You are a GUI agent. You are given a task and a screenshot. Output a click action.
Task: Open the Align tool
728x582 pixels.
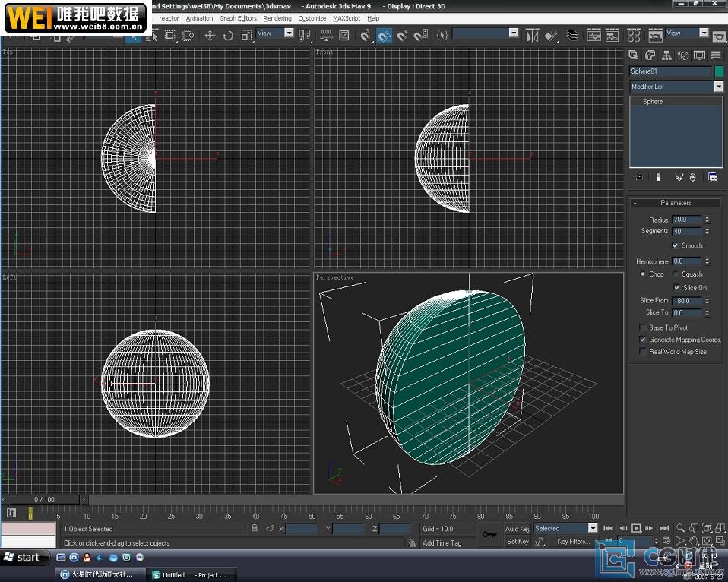point(551,36)
